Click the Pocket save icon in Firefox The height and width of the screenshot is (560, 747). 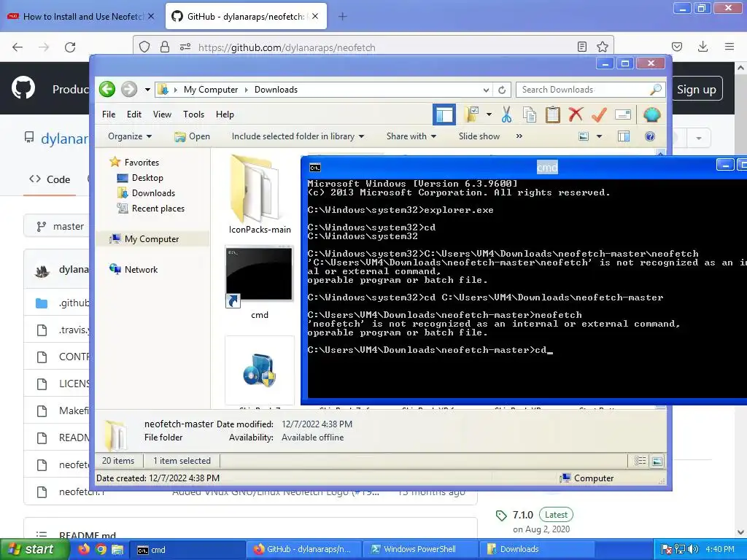pyautogui.click(x=676, y=47)
